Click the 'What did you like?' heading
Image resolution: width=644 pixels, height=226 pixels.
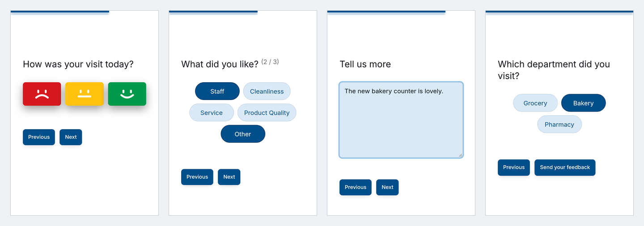tap(220, 64)
